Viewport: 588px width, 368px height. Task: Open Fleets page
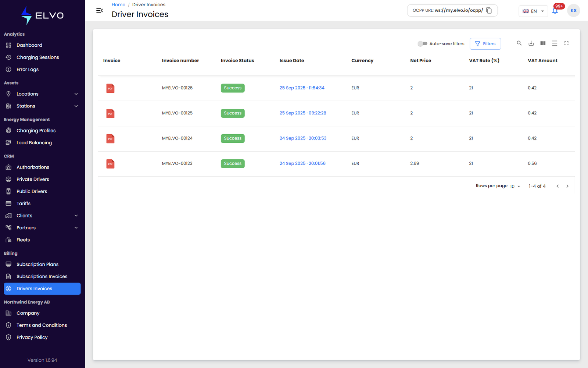(42, 240)
